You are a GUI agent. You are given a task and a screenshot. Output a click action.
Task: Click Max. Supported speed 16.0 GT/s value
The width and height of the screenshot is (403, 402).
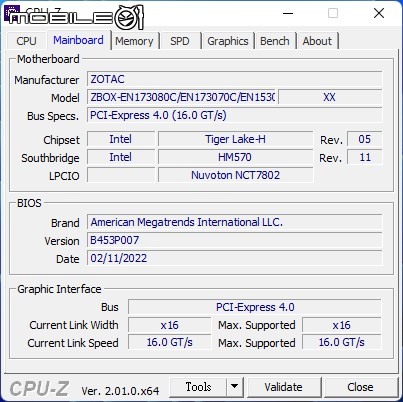342,342
